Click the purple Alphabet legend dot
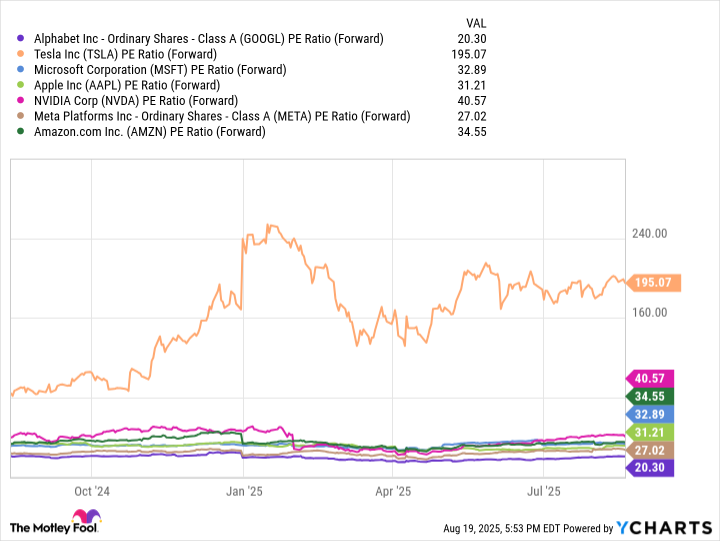Image resolution: width=720 pixels, height=541 pixels. pos(20,39)
